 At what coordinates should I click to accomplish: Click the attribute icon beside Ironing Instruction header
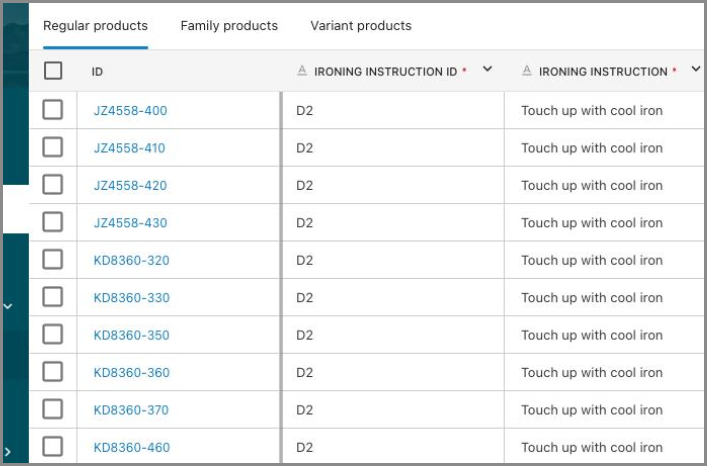[x=527, y=71]
